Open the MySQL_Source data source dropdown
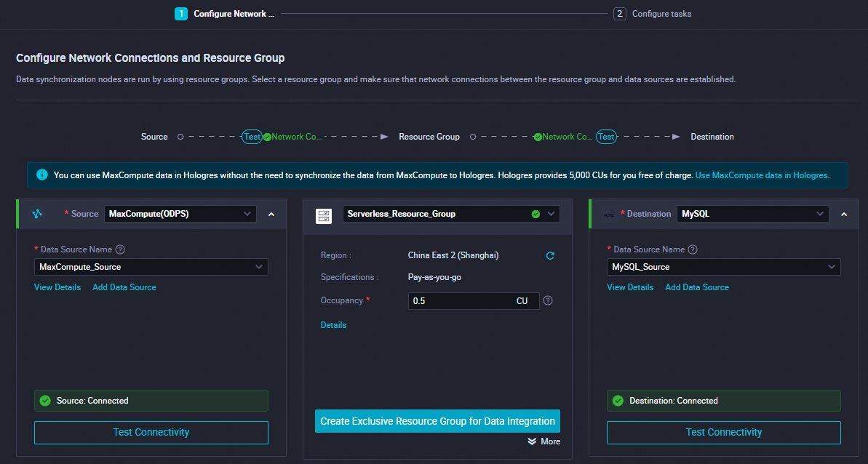The width and height of the screenshot is (868, 464). 723,267
